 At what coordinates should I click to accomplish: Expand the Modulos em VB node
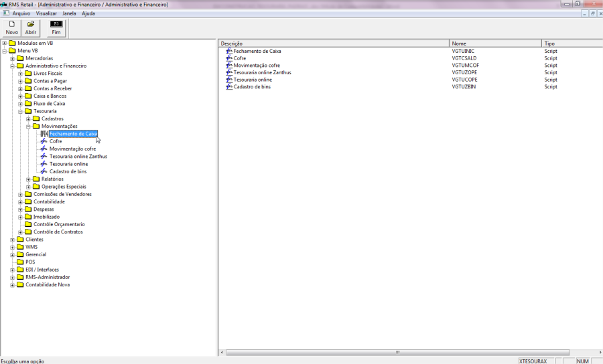[x=5, y=43]
